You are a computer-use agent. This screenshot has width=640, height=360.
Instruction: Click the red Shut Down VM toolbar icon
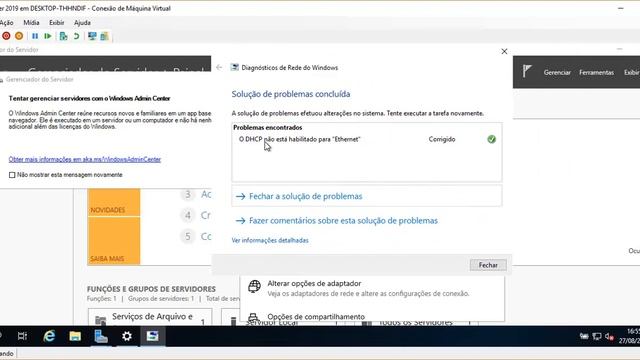[x=6, y=36]
